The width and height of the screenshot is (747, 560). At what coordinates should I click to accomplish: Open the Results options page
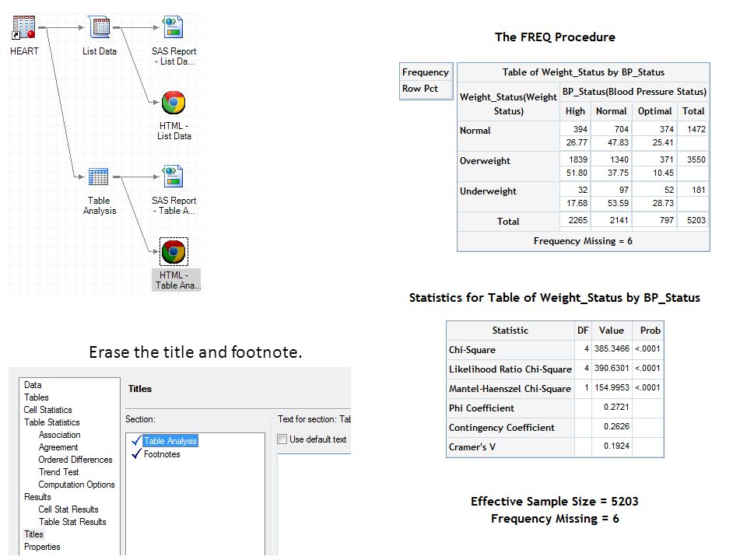[x=37, y=497]
